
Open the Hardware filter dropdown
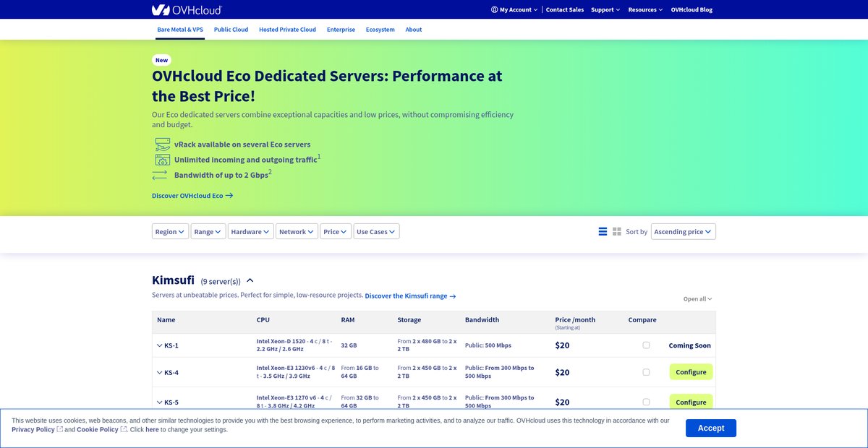(251, 231)
